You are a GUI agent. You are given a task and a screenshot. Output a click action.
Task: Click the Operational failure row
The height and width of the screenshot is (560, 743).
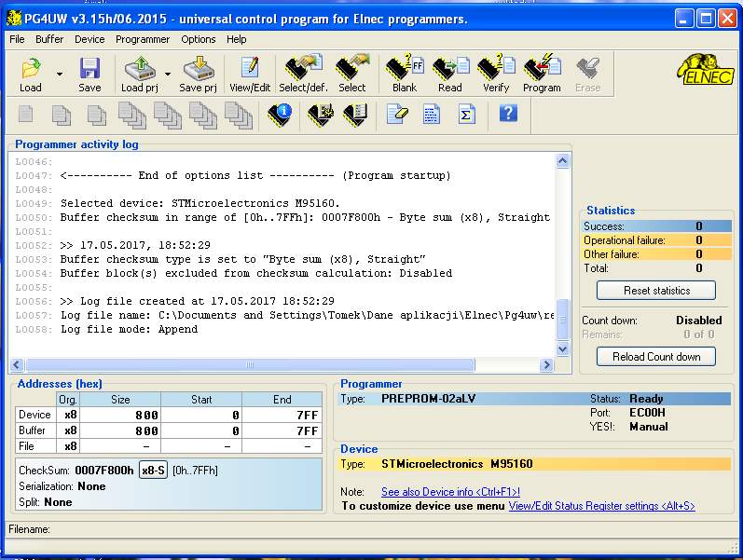(x=656, y=240)
